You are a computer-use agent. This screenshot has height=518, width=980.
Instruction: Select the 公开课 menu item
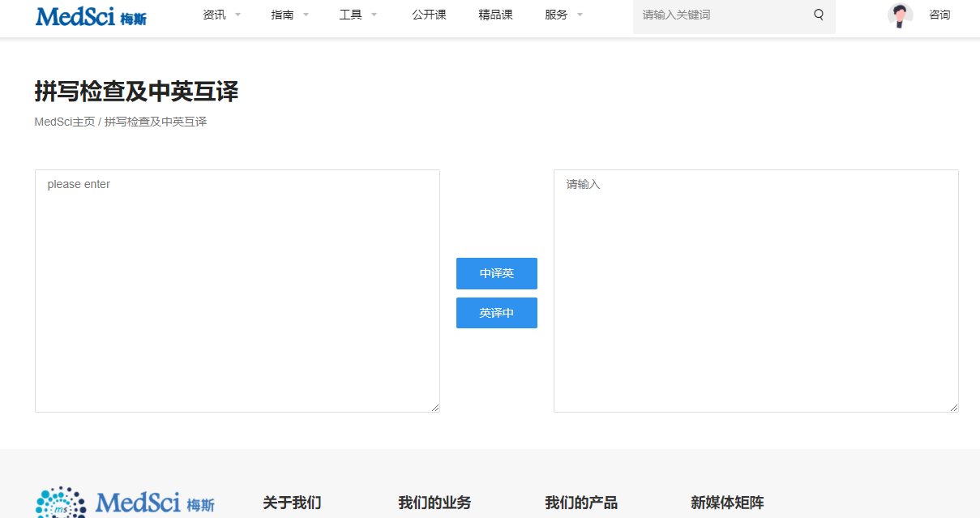click(429, 14)
